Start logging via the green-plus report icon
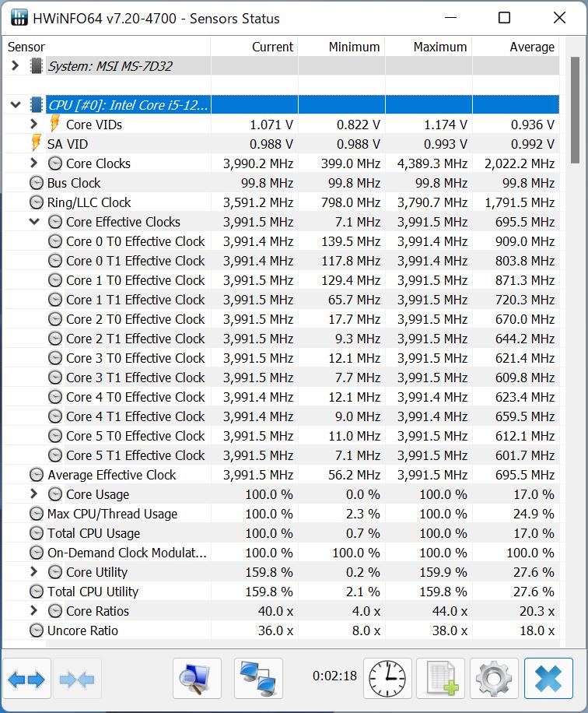The height and width of the screenshot is (713, 588). (x=440, y=678)
